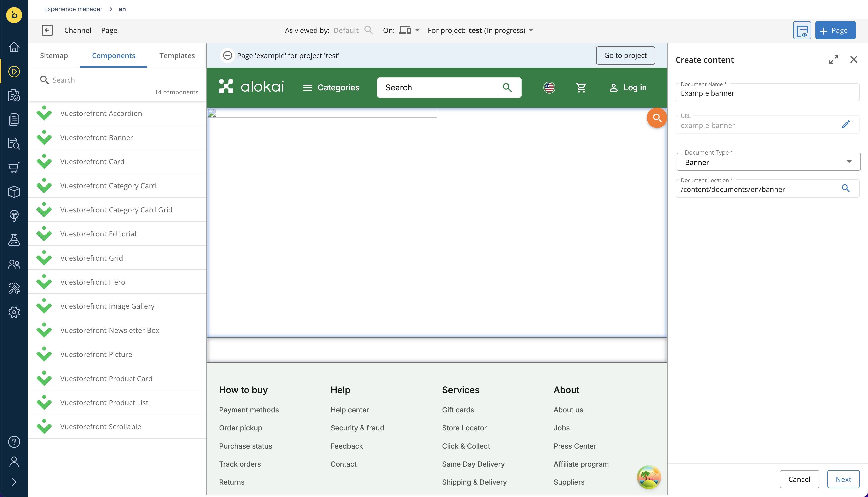
Task: Open the document search icon in sidebar
Action: (14, 144)
